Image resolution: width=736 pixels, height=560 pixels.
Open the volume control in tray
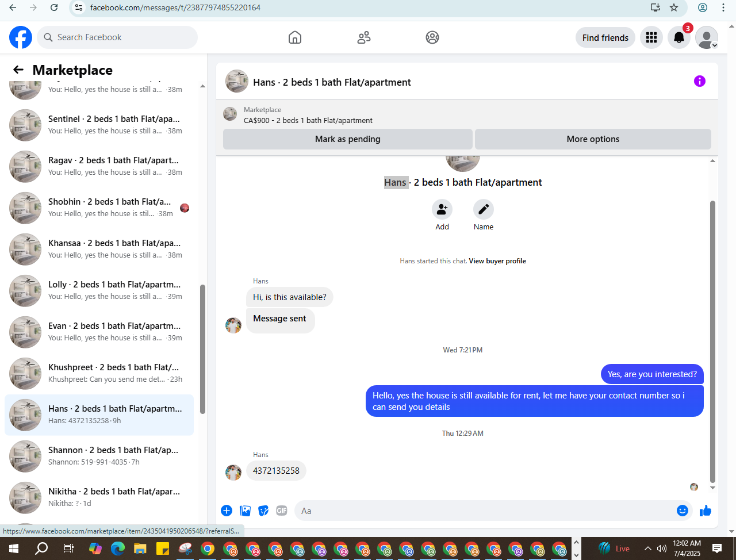[x=662, y=549]
